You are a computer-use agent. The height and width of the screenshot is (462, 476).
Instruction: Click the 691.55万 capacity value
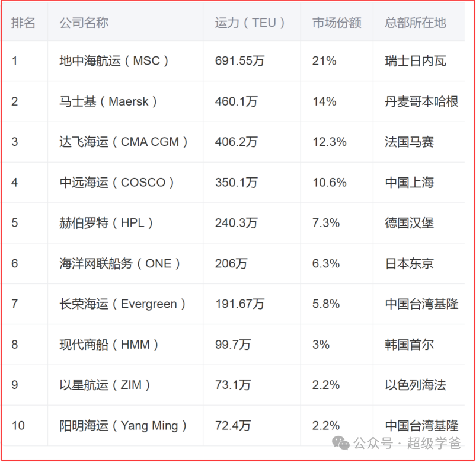239,61
